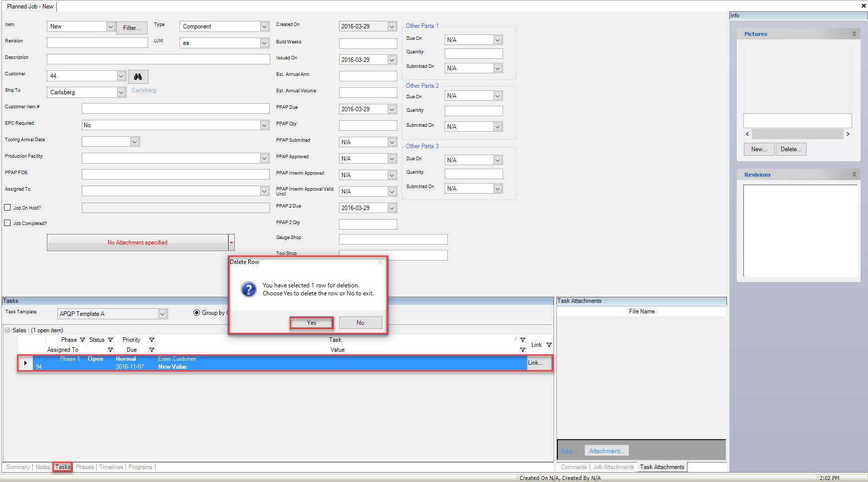Open the Tooling Arrival Date dropdown
868x482 pixels.
tap(135, 142)
